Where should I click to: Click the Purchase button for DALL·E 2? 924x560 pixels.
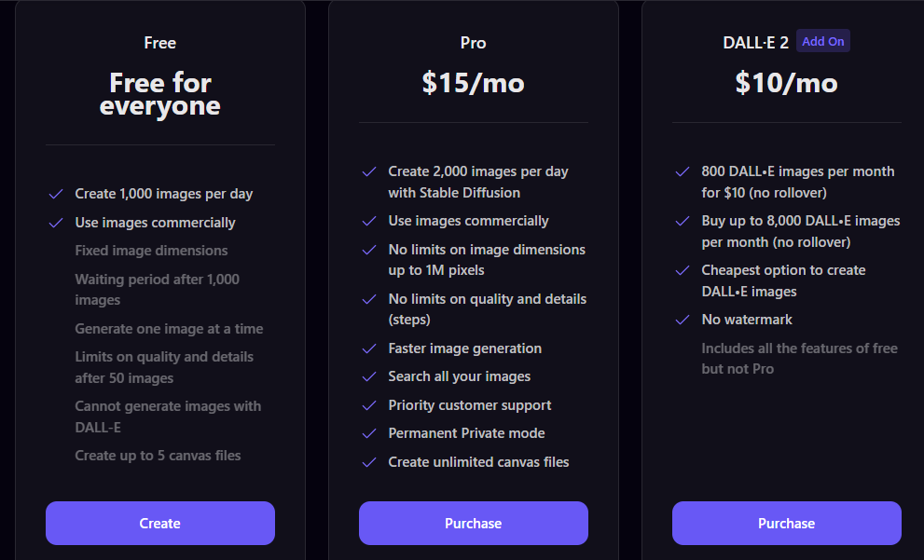(787, 523)
